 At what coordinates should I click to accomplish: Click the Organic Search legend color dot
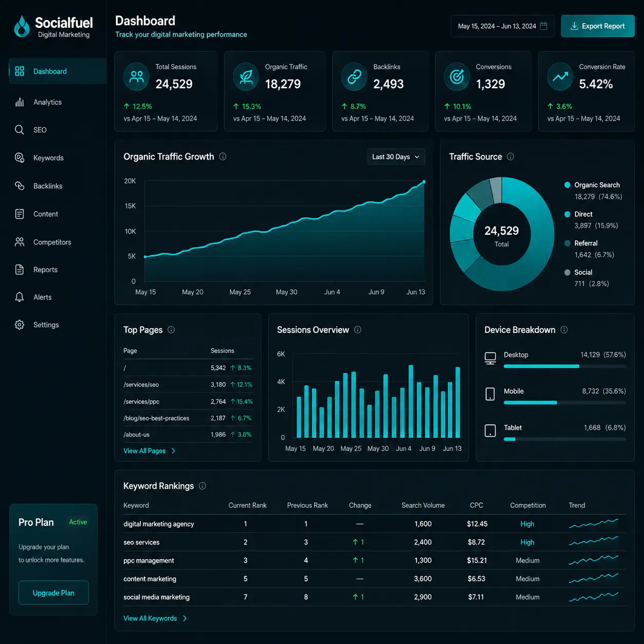pyautogui.click(x=567, y=185)
